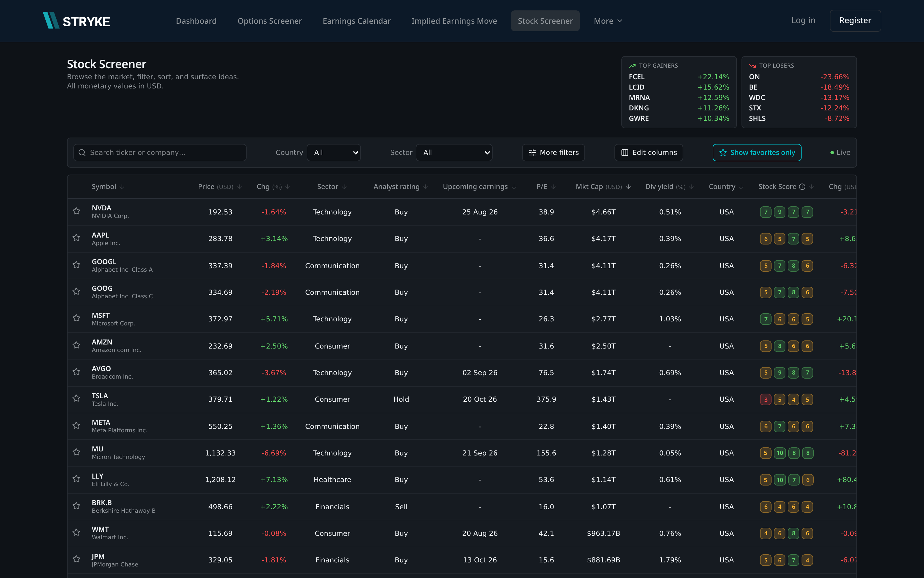
Task: Sort by Sector column arrow
Action: (x=344, y=187)
